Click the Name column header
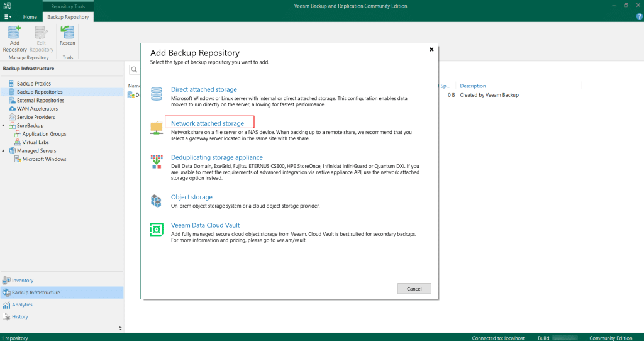This screenshot has height=341, width=644. (x=135, y=86)
